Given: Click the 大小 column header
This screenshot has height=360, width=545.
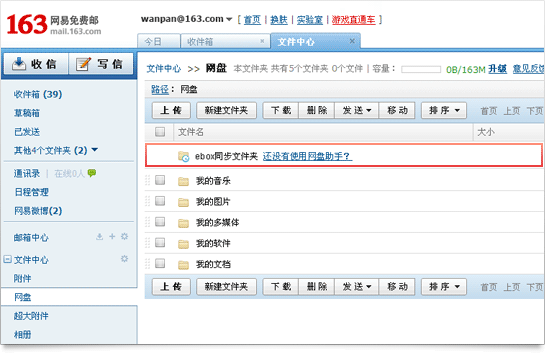Looking at the screenshot, I should point(486,132).
